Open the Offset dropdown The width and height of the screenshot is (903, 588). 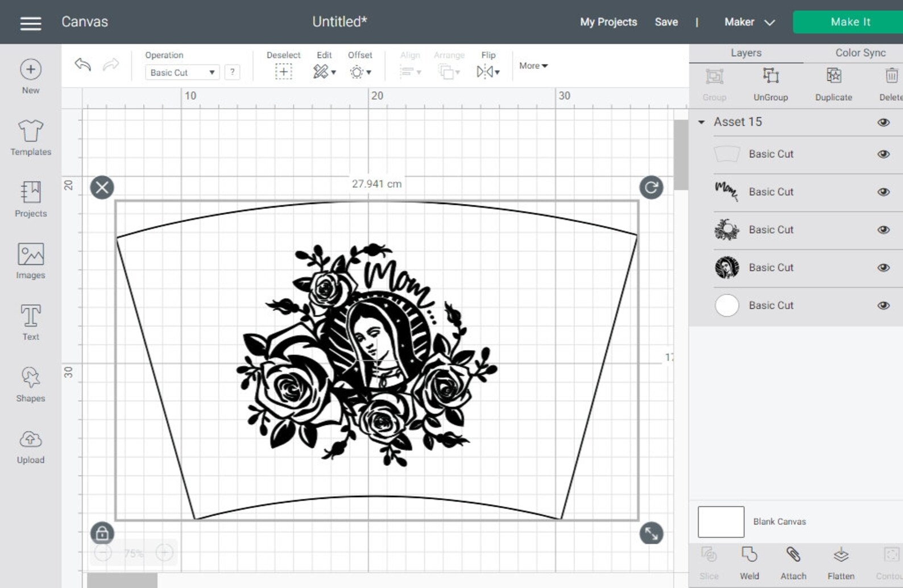click(360, 65)
